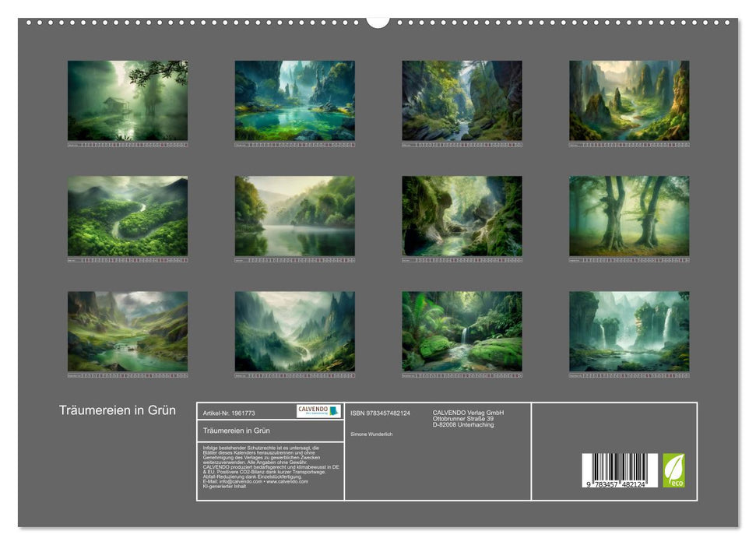Screen dimensions: 756x545
Task: Select the large misty forest trees image
Action: click(x=628, y=216)
